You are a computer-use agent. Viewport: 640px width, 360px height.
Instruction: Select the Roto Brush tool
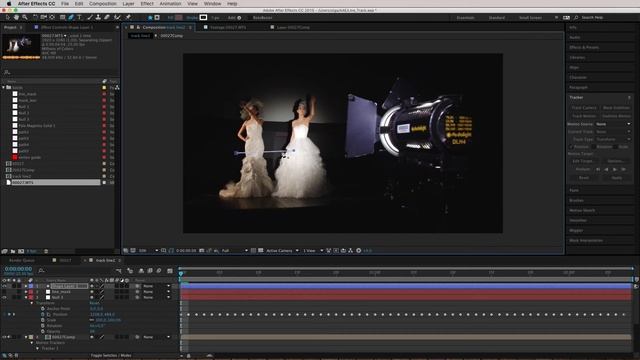point(118,18)
